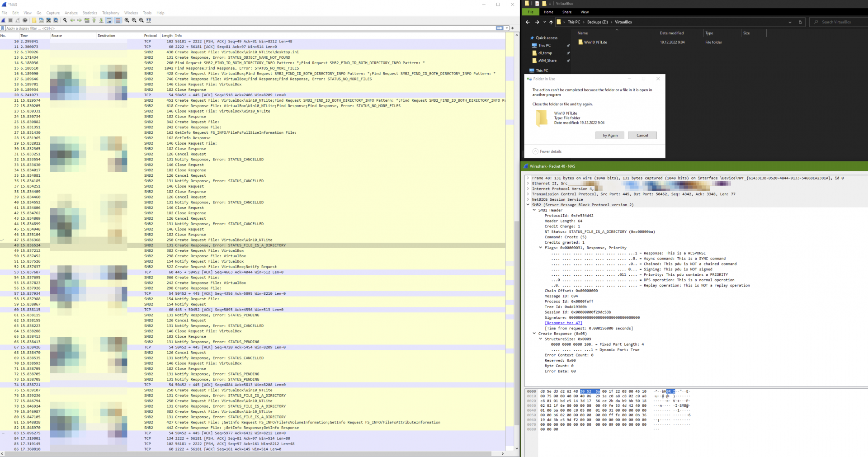Screen dimensions: 868x457
Task: Open the green File tab in Explorer
Action: [531, 12]
